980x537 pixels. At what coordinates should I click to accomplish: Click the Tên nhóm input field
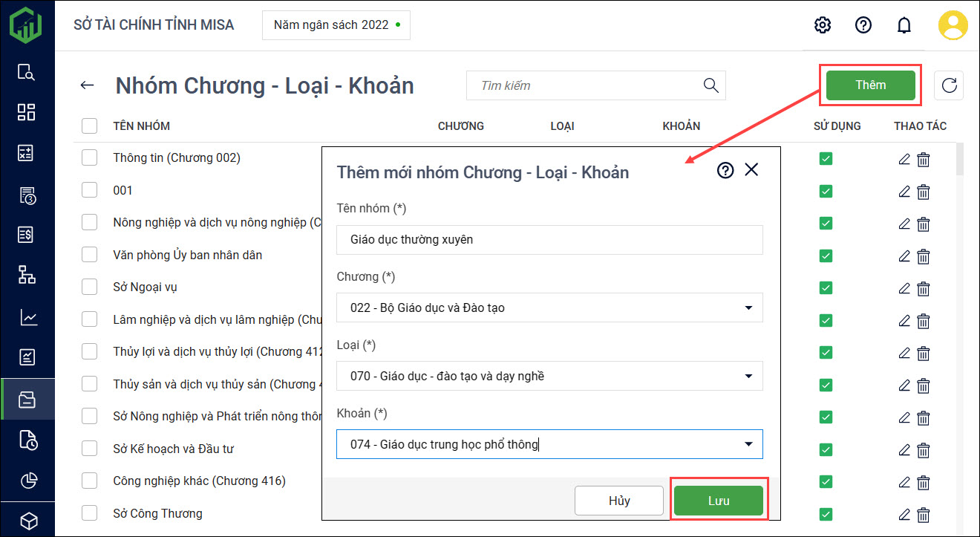point(549,240)
